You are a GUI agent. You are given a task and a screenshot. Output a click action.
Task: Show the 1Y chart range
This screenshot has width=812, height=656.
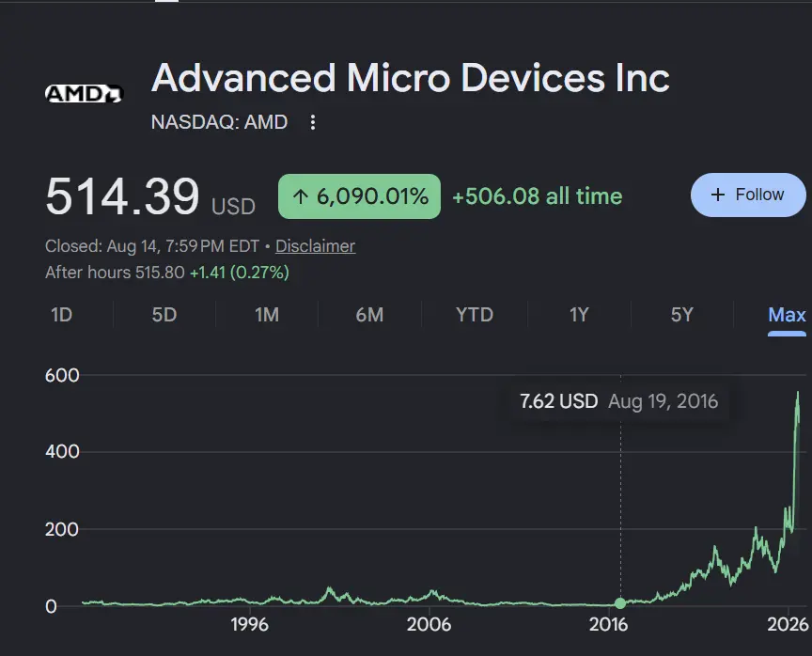click(579, 315)
